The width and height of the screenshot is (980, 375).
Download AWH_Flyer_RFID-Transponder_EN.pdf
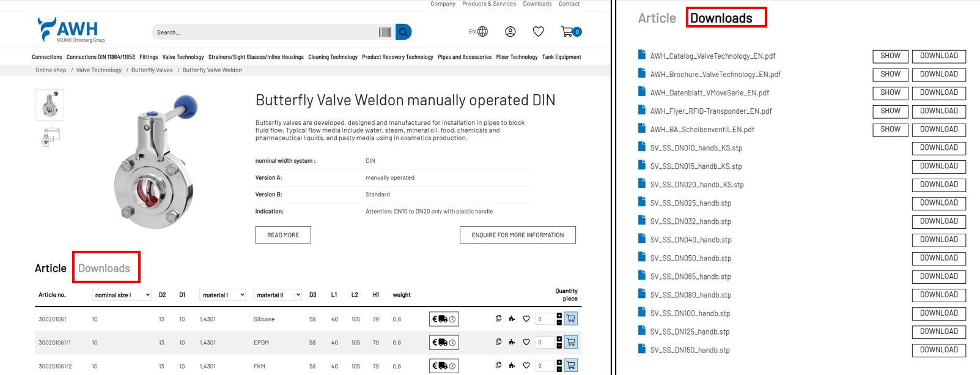click(x=938, y=111)
